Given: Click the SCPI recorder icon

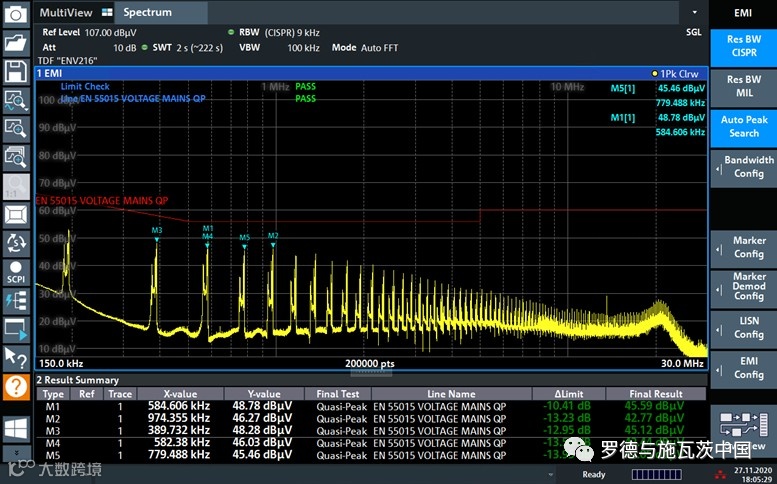Looking at the screenshot, I should pos(15,272).
